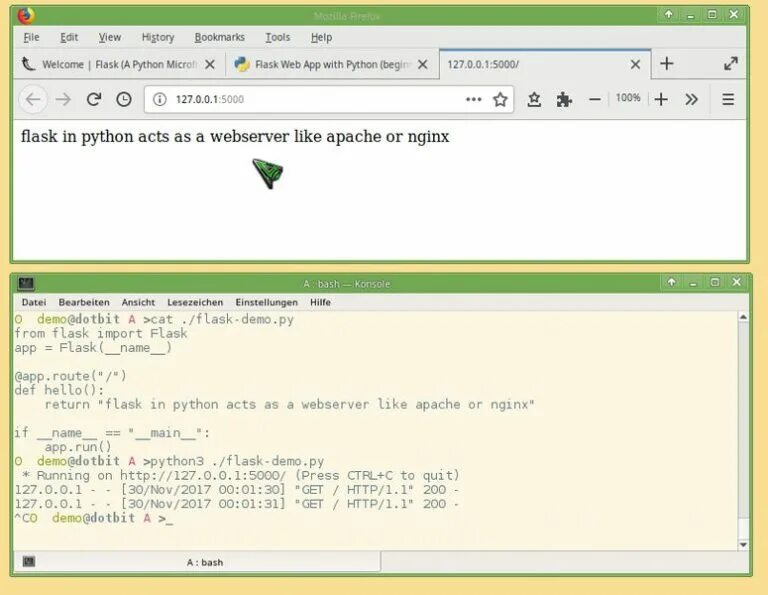Open Firefox Tools menu
The image size is (768, 595).
tap(277, 37)
